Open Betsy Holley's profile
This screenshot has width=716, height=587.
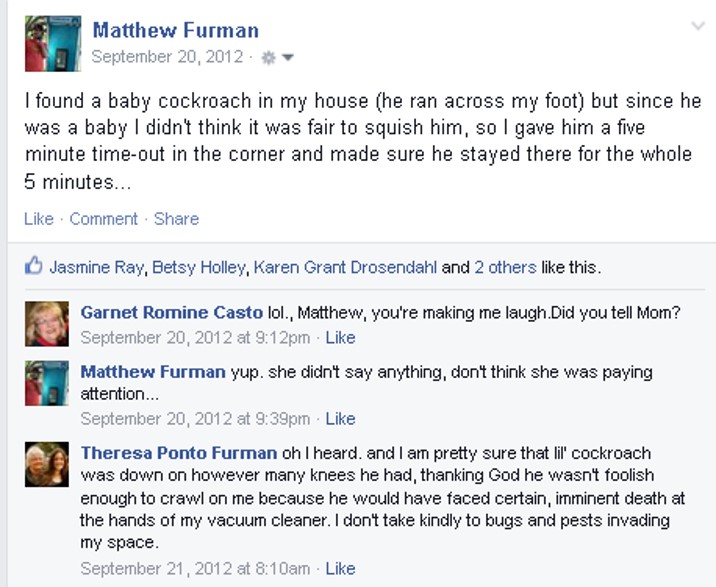(199, 267)
